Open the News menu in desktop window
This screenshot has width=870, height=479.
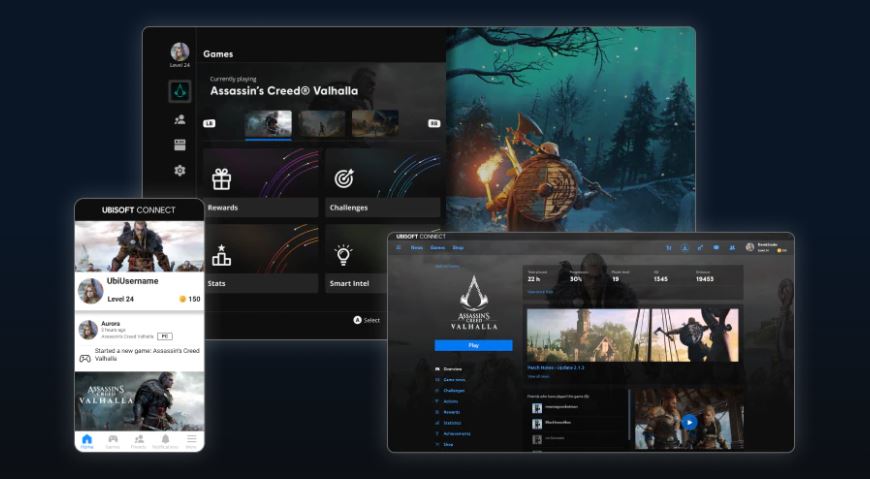[417, 248]
